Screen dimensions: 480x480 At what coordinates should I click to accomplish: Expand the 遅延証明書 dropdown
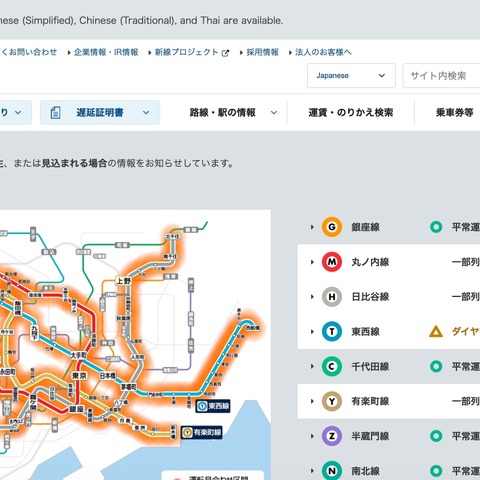146,113
